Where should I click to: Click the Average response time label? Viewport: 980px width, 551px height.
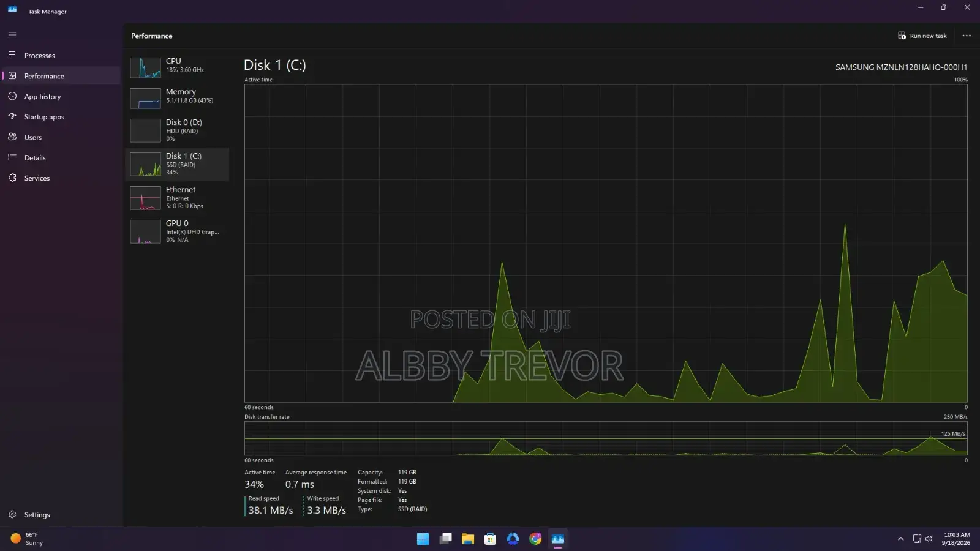[x=316, y=473]
